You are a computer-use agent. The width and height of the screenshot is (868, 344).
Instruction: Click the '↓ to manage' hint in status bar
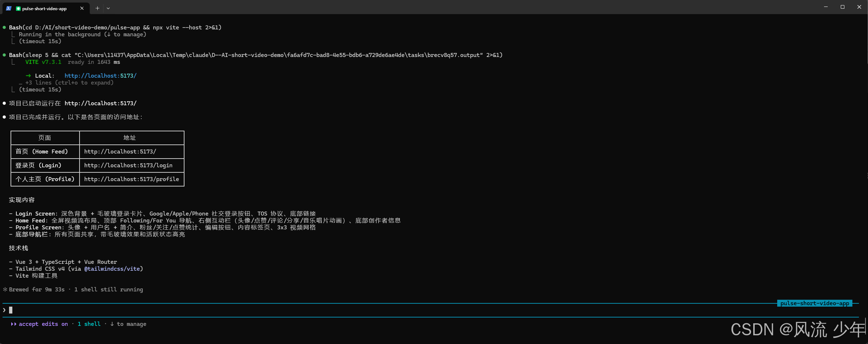(128, 324)
